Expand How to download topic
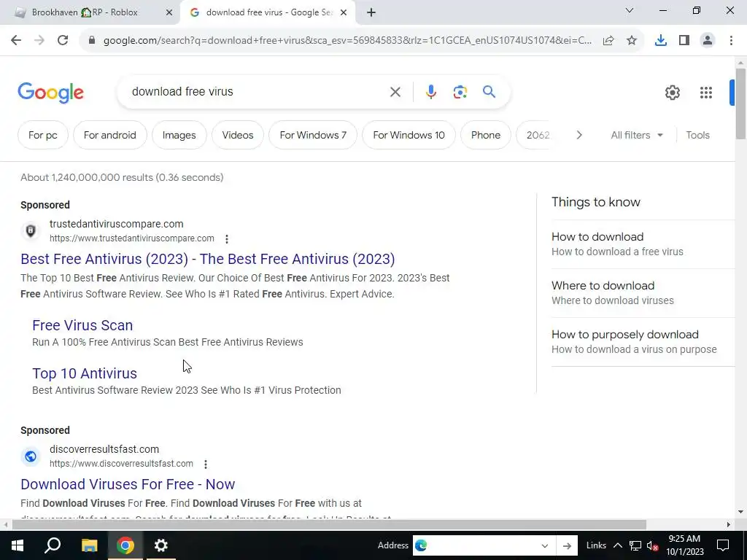The image size is (747, 560). point(643,244)
